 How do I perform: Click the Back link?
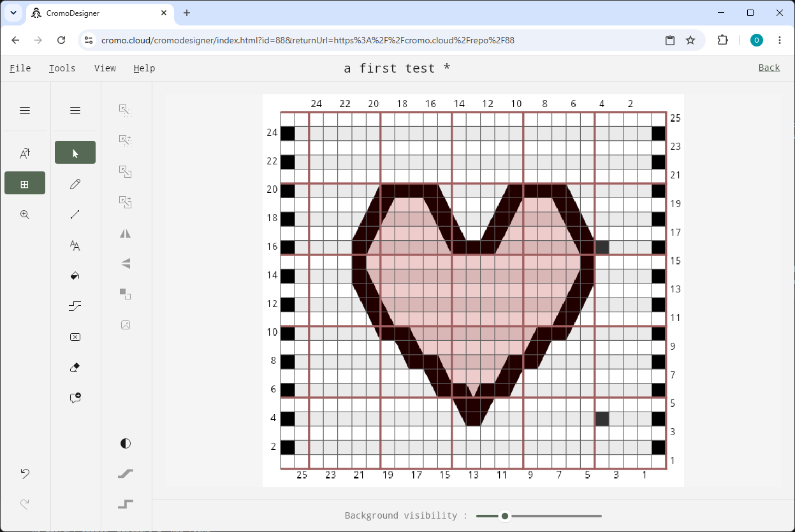click(769, 68)
